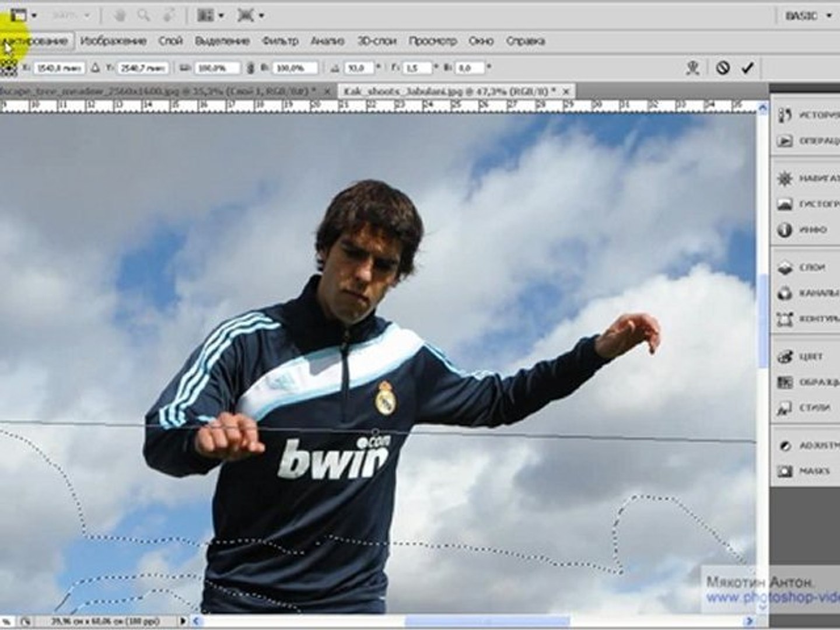Viewport: 840px width, 630px height.
Task: Close the Kak_shoots_Jabulani.jpg document tab
Action: coord(566,92)
